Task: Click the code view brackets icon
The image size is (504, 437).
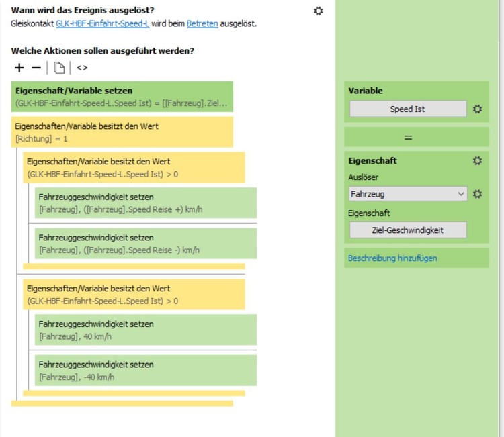Action: pyautogui.click(x=82, y=68)
